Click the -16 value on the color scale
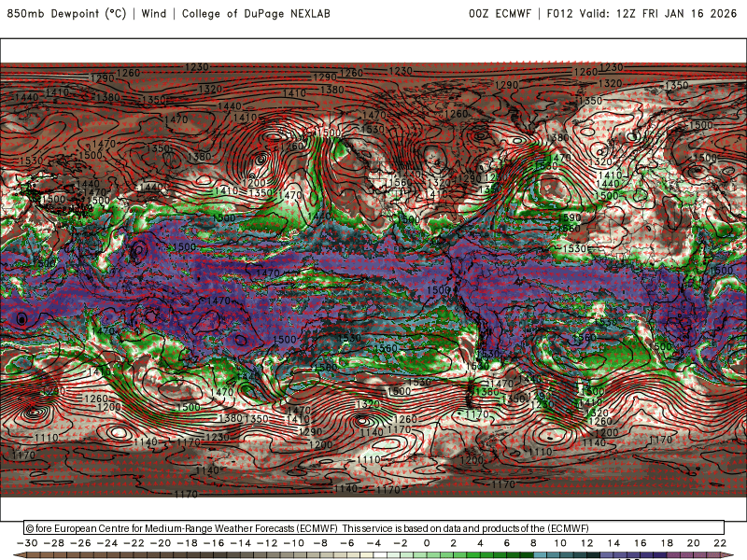The width and height of the screenshot is (747, 560). pos(214,543)
